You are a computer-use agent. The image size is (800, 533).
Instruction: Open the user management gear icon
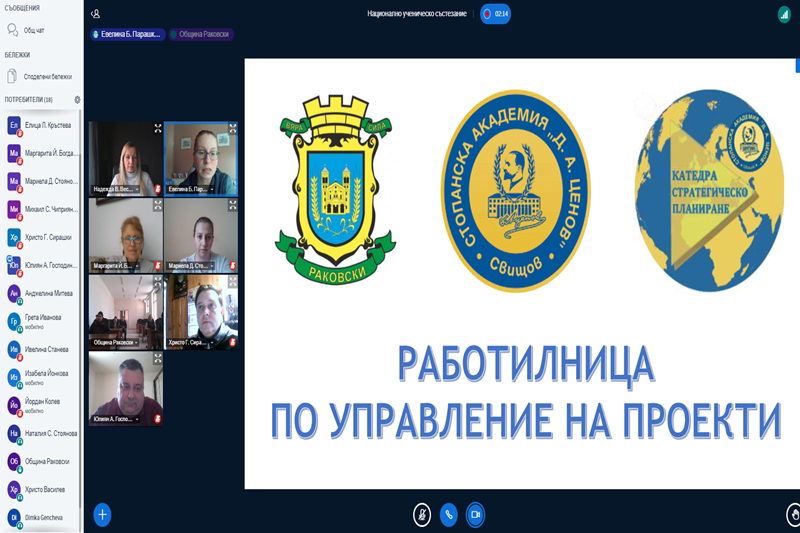(x=77, y=99)
